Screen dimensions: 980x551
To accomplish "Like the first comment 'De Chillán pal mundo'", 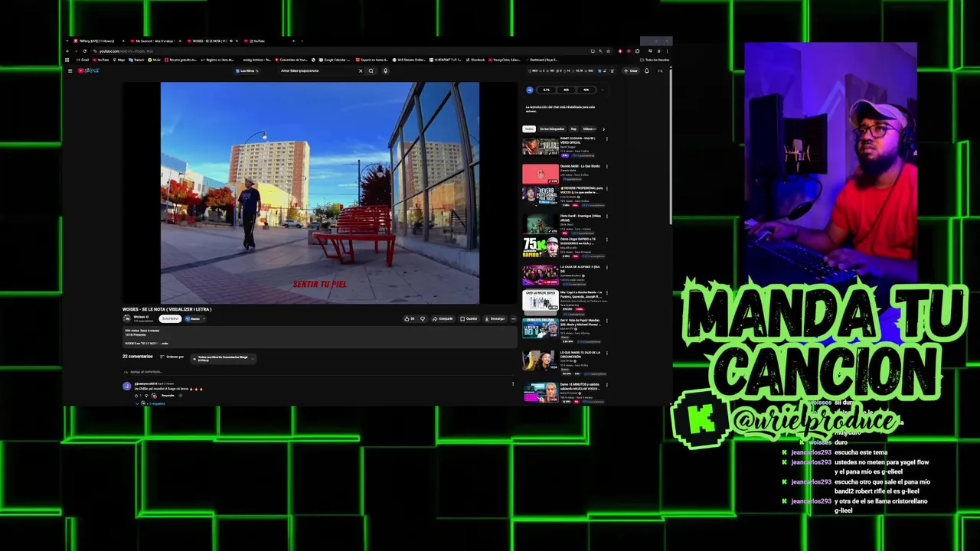I will coord(137,396).
